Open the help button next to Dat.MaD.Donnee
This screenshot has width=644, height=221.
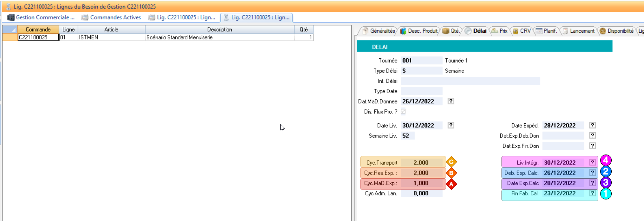coord(451,101)
